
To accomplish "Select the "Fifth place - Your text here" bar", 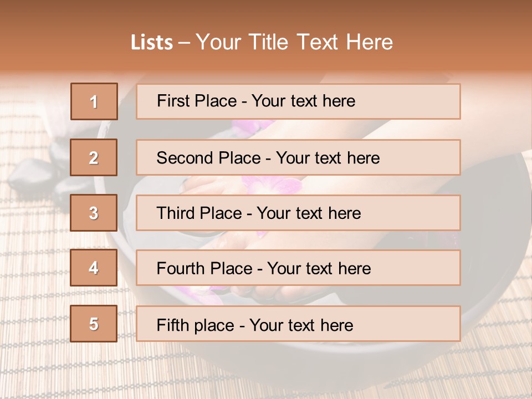I will click(x=298, y=324).
